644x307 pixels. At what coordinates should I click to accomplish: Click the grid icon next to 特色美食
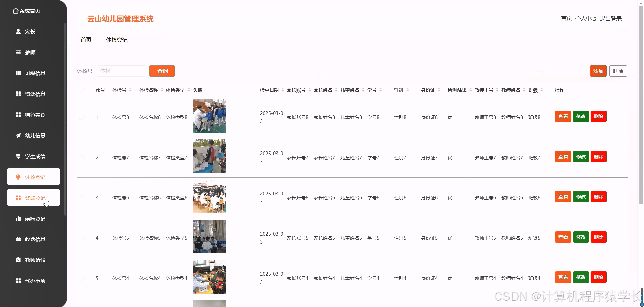click(18, 115)
